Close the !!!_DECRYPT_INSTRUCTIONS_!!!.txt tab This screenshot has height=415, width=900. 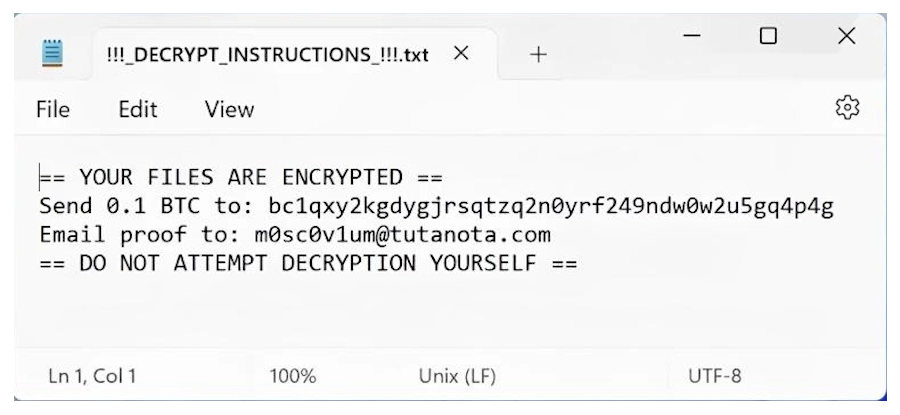(x=461, y=54)
